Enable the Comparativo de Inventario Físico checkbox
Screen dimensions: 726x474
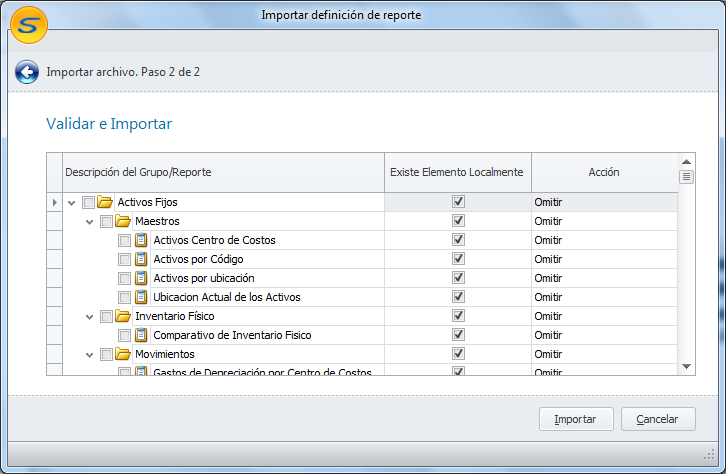coord(124,336)
